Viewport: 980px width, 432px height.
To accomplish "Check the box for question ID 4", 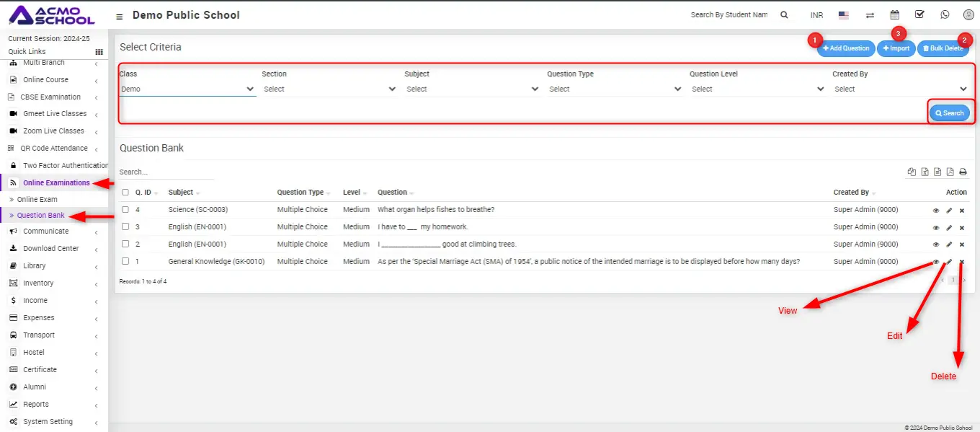I will click(125, 210).
